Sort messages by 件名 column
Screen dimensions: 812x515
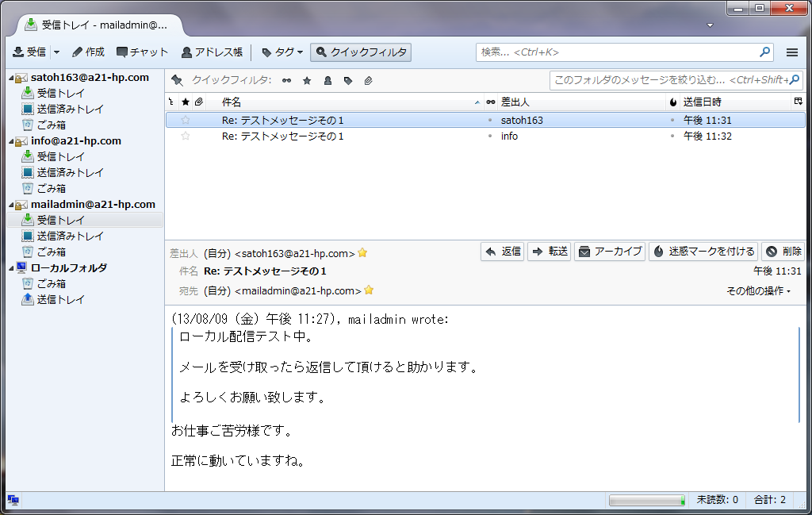pos(345,102)
